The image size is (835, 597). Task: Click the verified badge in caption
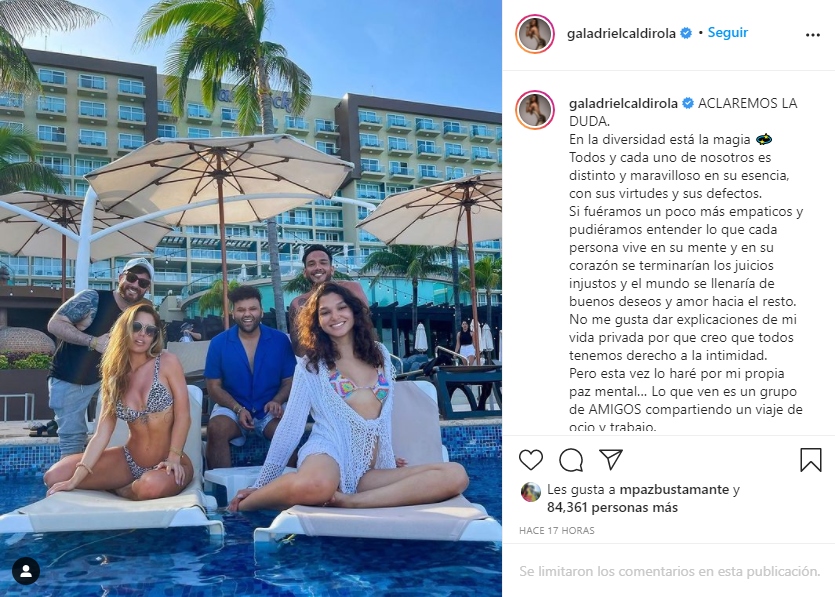(x=687, y=103)
